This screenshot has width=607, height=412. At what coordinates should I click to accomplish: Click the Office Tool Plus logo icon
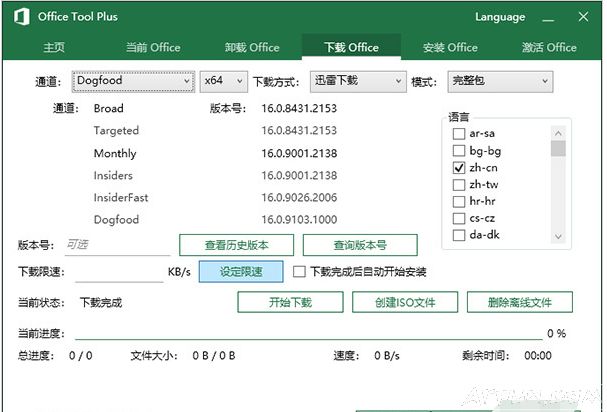point(22,17)
